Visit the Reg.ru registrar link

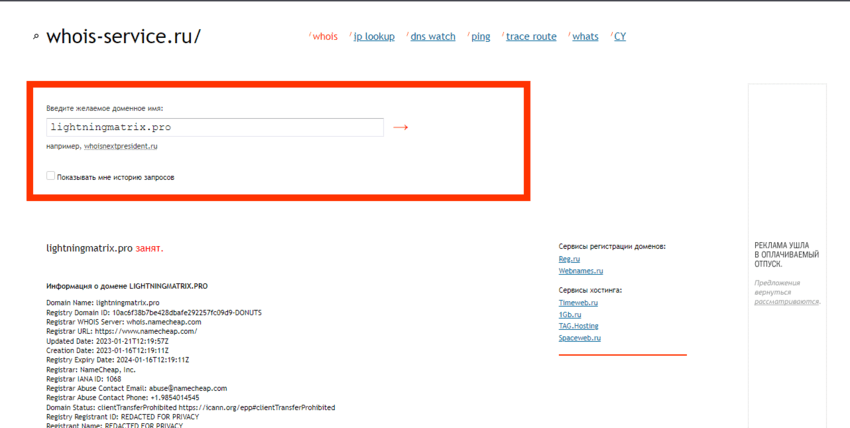[569, 259]
